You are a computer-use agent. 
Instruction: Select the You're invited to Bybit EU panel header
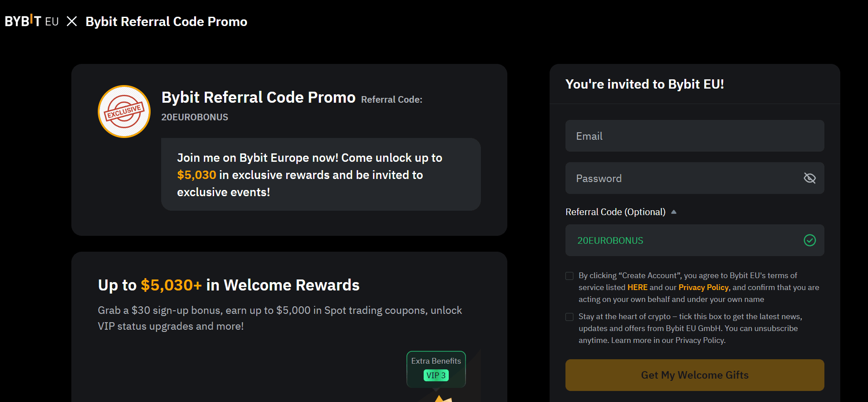645,84
